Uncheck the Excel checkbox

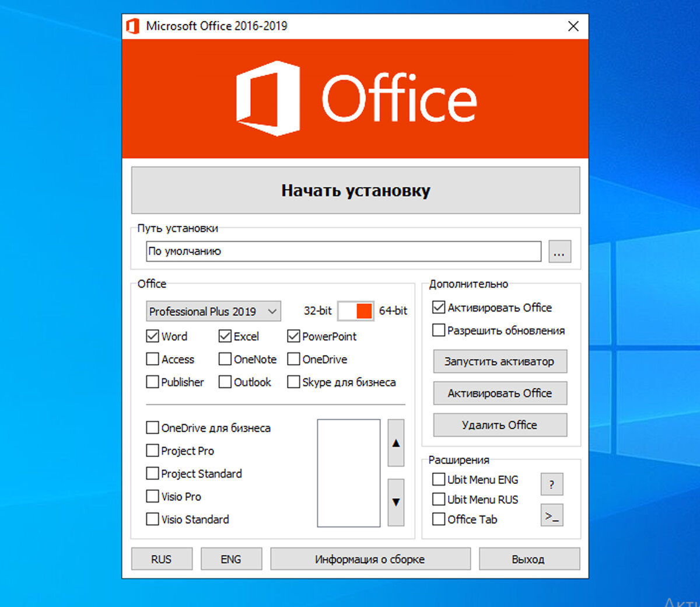[x=225, y=336]
